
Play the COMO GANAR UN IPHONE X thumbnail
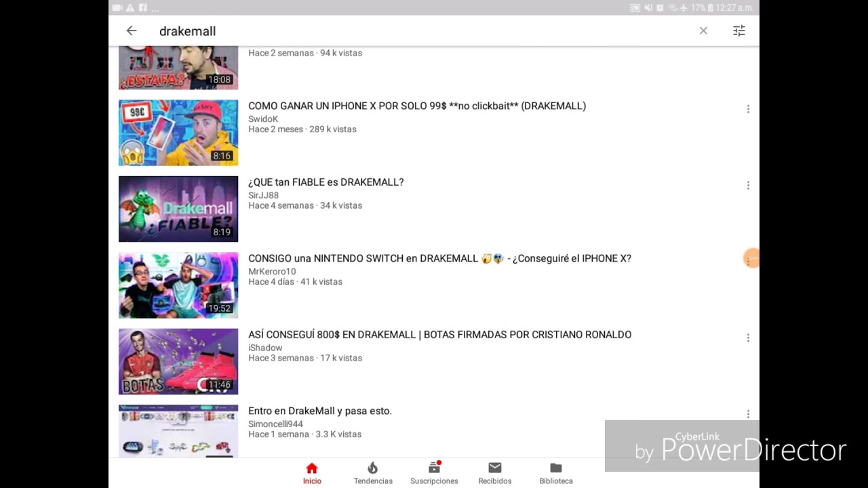point(178,133)
